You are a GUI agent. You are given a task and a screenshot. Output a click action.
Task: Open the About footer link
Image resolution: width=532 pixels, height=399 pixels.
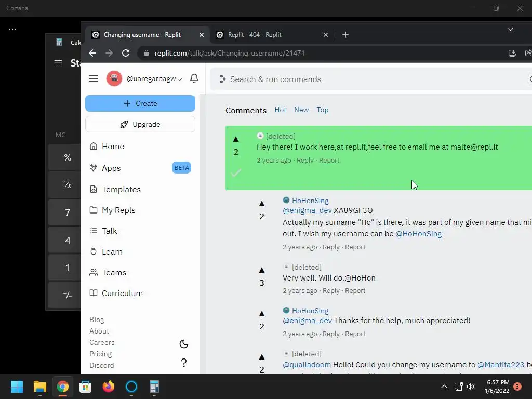(99, 331)
